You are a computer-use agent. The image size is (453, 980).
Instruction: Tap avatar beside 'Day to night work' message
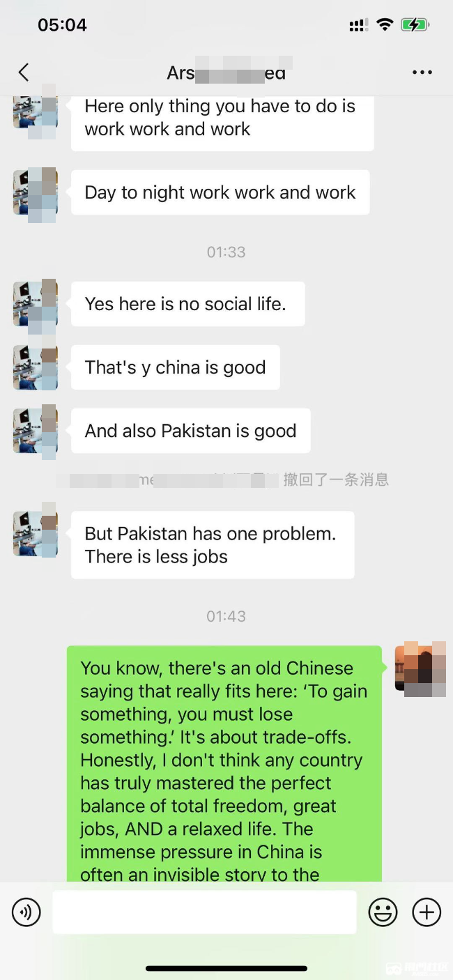click(35, 192)
